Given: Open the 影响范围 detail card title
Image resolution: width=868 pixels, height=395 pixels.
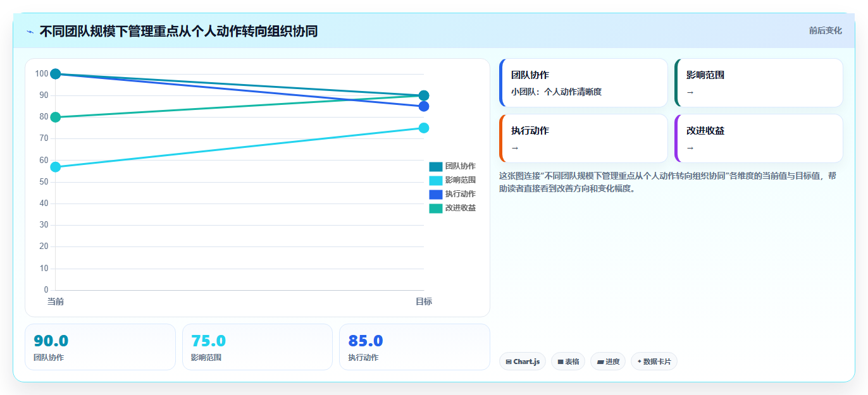Looking at the screenshot, I should [705, 75].
